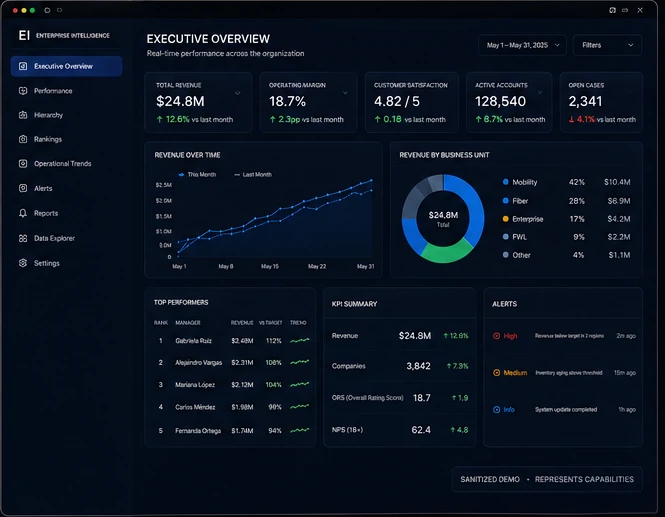The height and width of the screenshot is (517, 665).
Task: Go to the Performance page label
Action: click(53, 91)
